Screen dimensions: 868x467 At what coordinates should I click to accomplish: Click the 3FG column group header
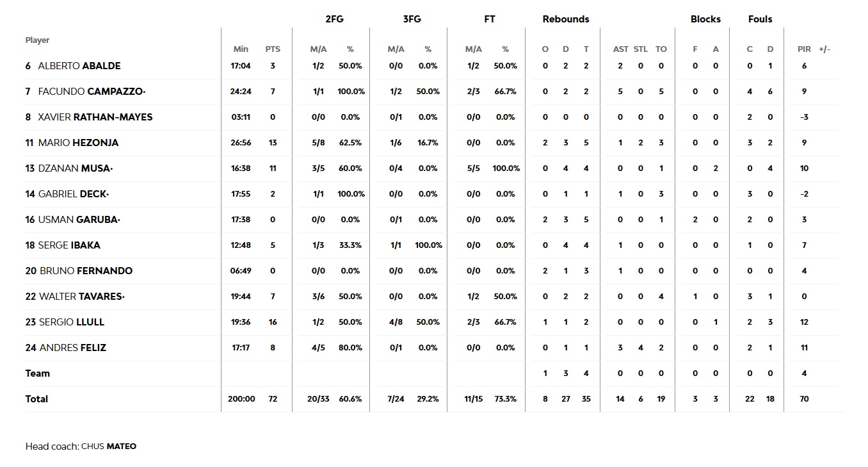(x=412, y=19)
